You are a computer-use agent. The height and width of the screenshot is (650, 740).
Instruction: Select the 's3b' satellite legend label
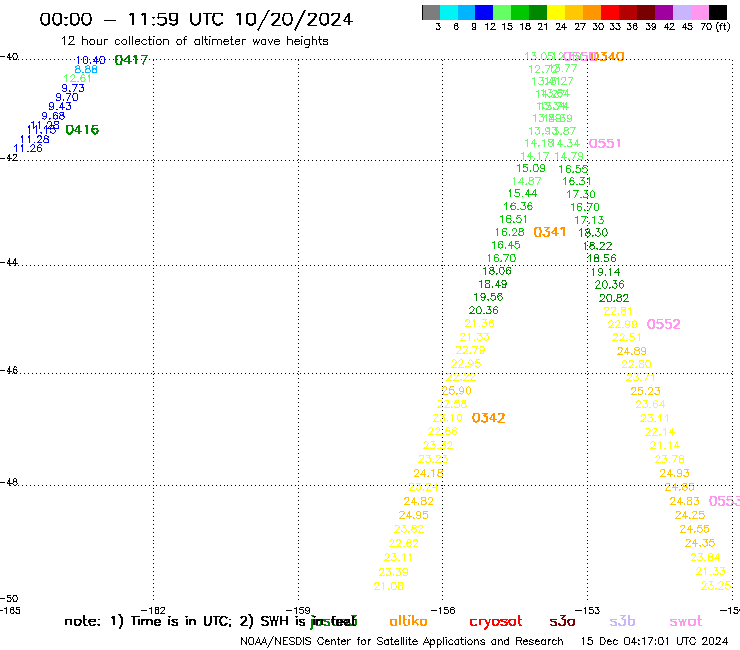pos(622,621)
